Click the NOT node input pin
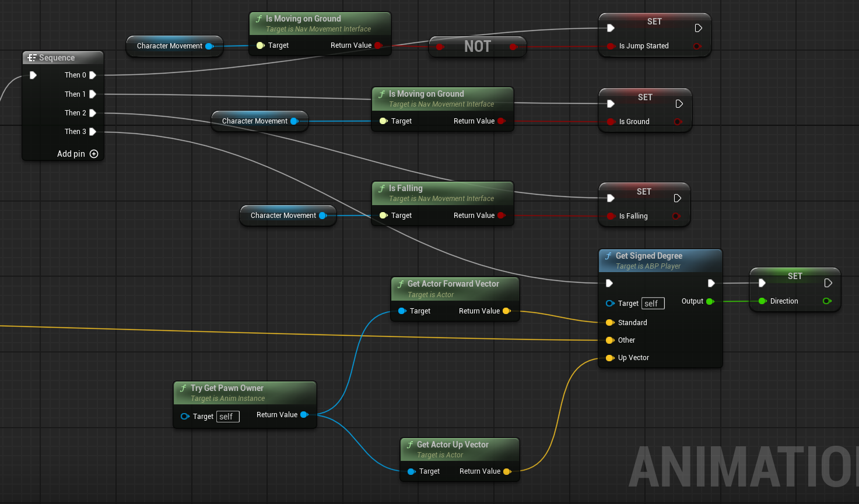This screenshot has height=504, width=859. pos(440,47)
